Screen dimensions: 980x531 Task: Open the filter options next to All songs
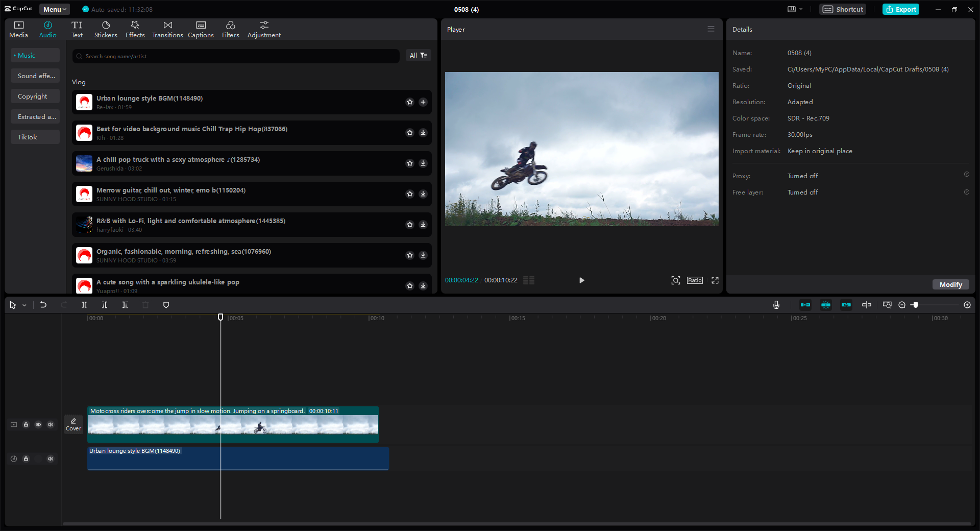pyautogui.click(x=423, y=55)
